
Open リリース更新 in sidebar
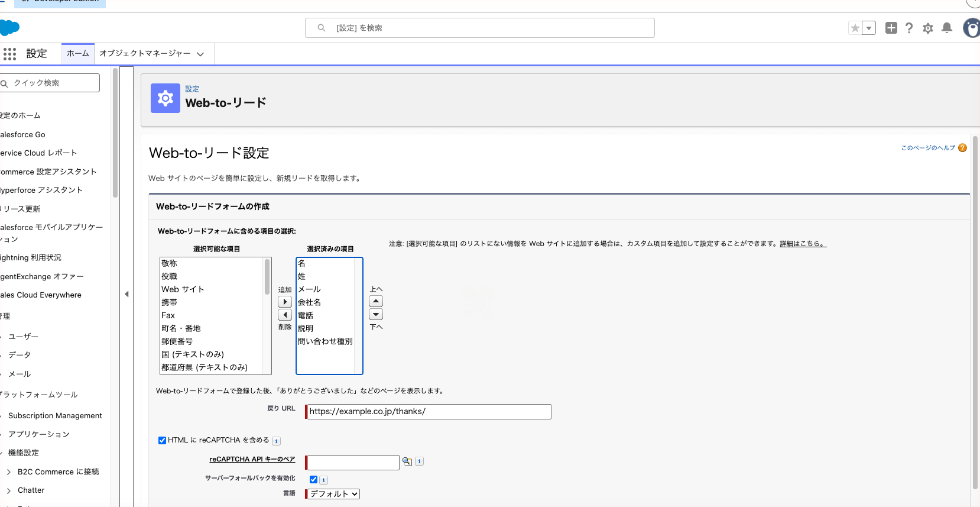20,209
